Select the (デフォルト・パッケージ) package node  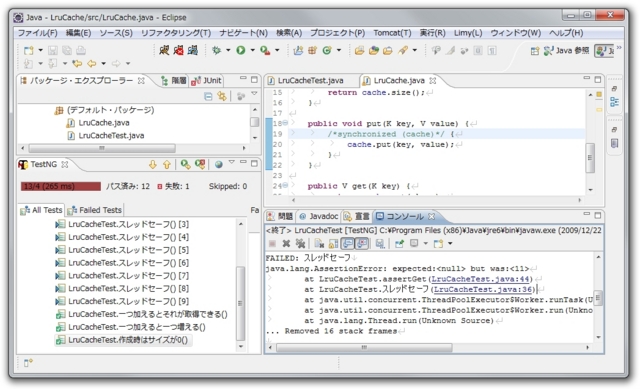104,110
